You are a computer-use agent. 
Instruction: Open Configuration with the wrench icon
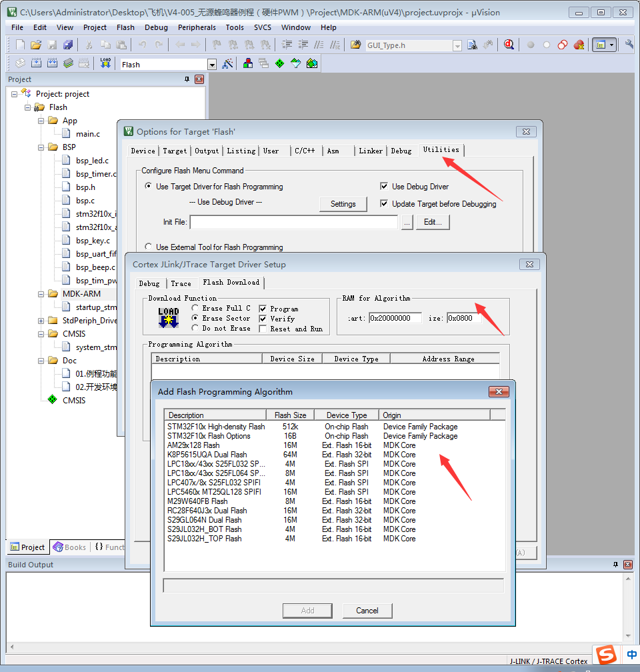click(x=629, y=45)
